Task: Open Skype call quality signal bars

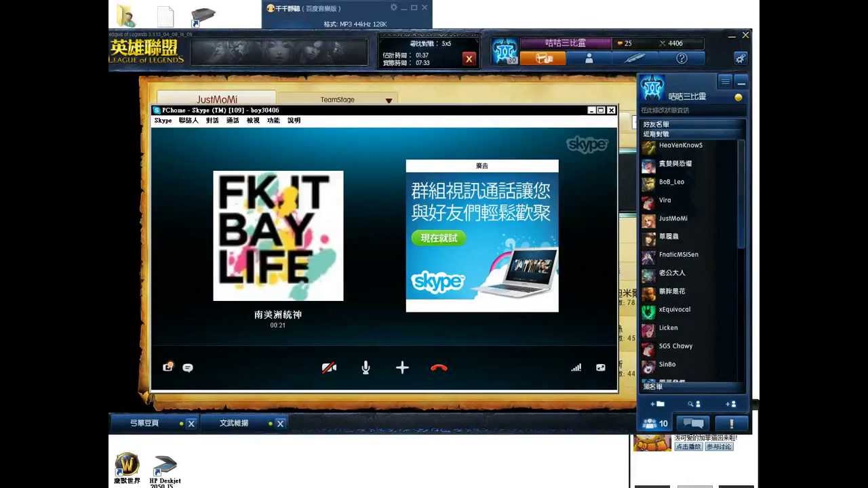Action: [576, 367]
